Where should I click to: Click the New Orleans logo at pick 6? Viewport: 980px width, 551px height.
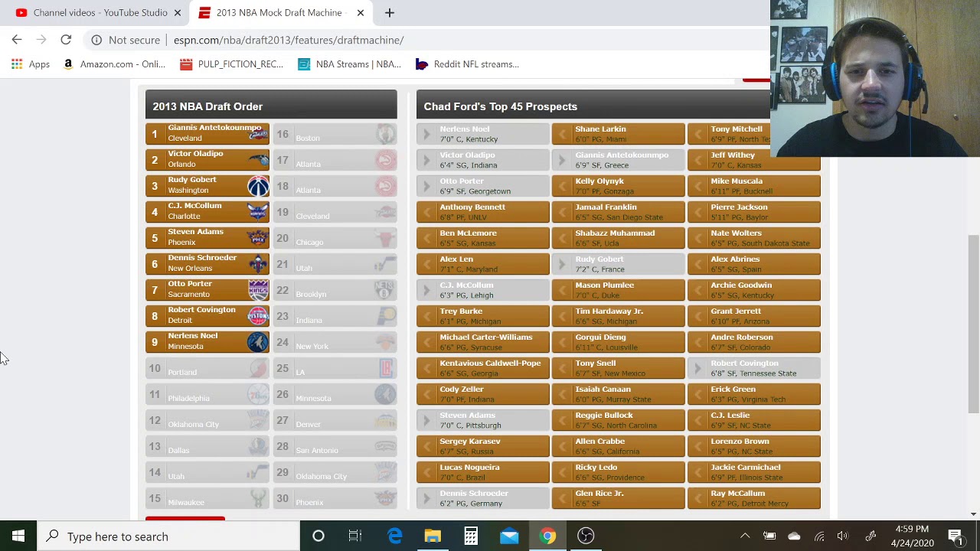click(x=258, y=264)
